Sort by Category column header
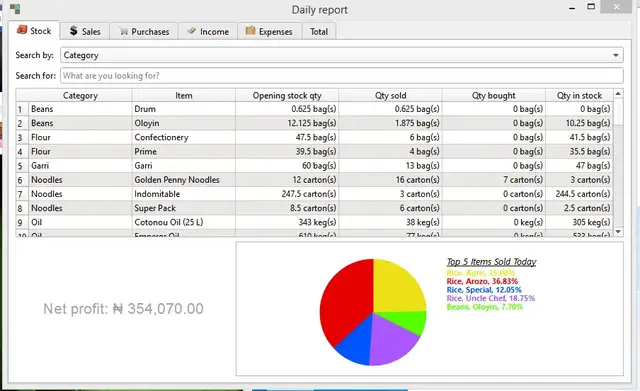This screenshot has width=640, height=391. point(80,96)
